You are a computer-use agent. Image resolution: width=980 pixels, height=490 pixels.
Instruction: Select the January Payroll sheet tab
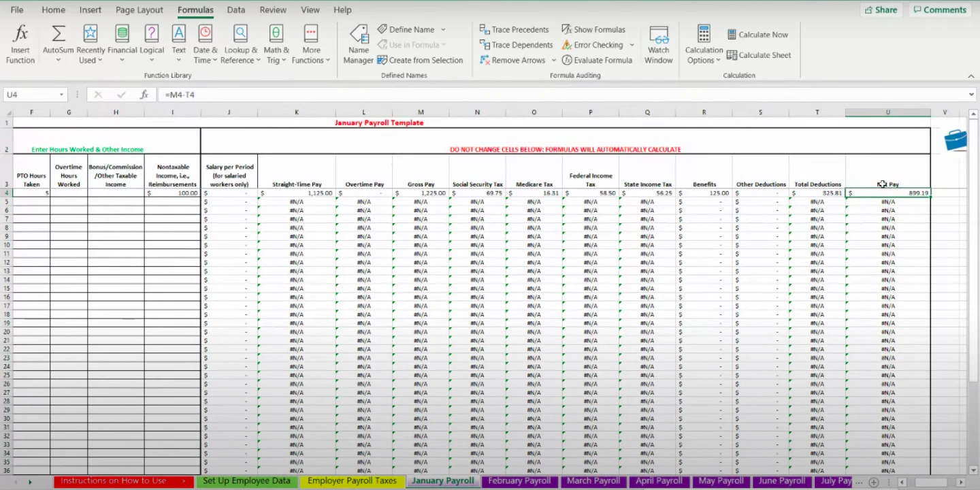443,481
